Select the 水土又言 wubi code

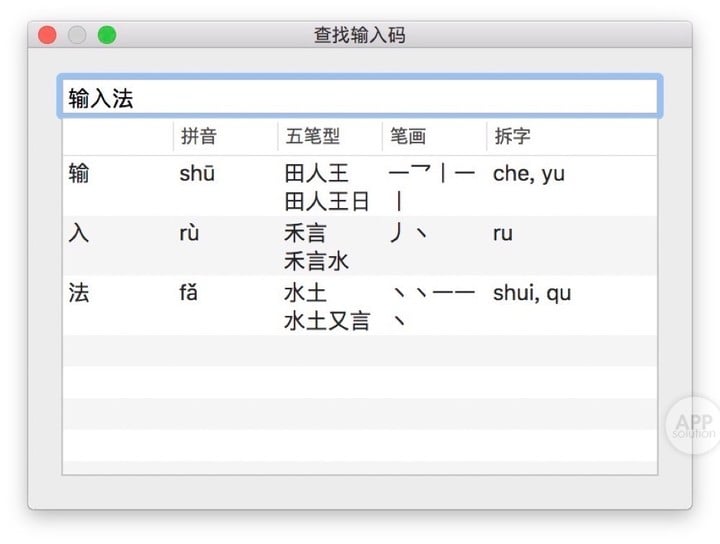(326, 321)
